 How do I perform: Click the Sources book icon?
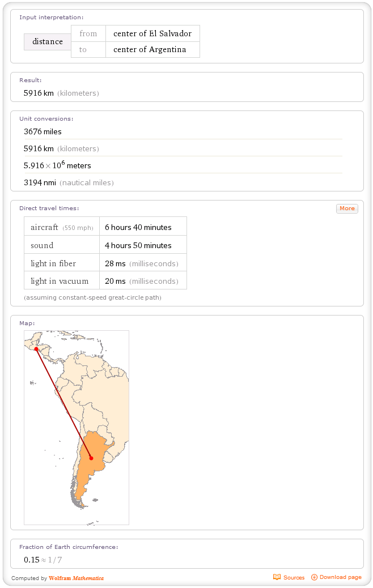point(278,577)
